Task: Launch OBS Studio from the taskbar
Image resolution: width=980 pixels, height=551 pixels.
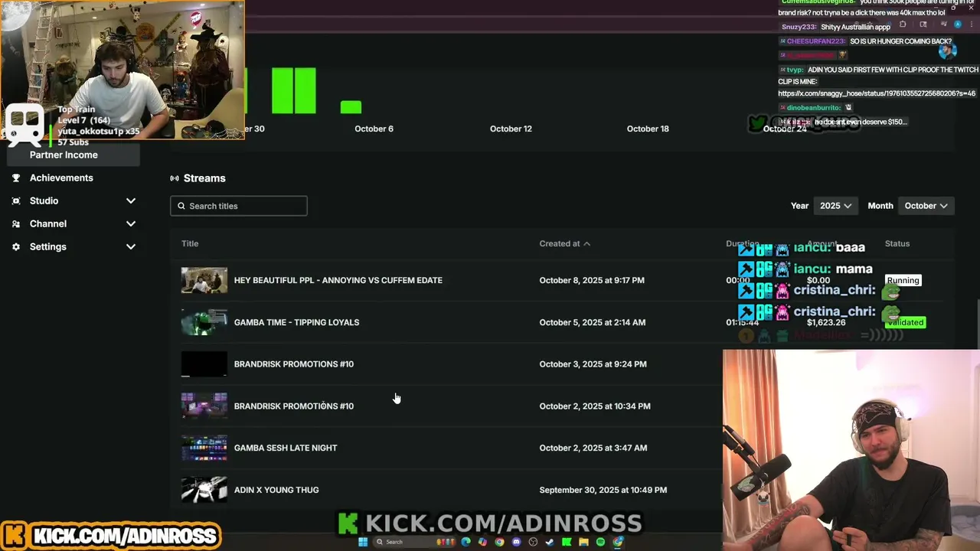Action: point(533,542)
